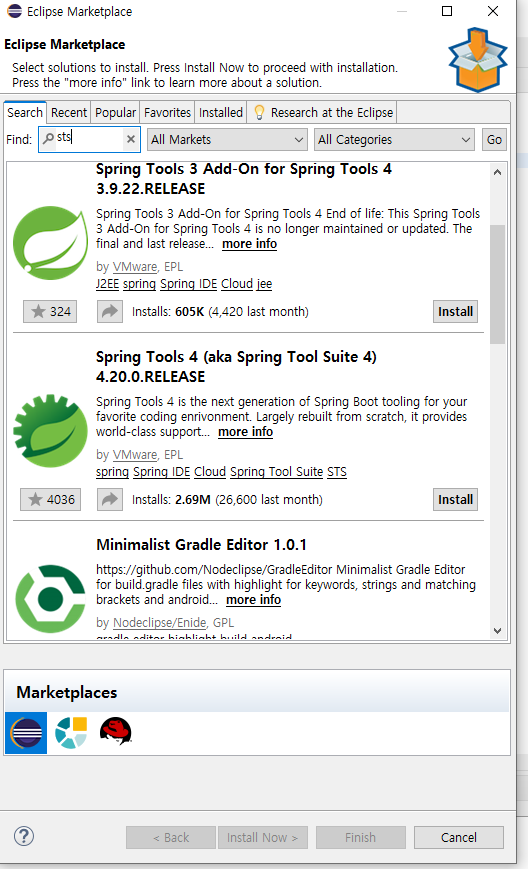Click Minimalist Gradle Editor logo

pos(50,599)
